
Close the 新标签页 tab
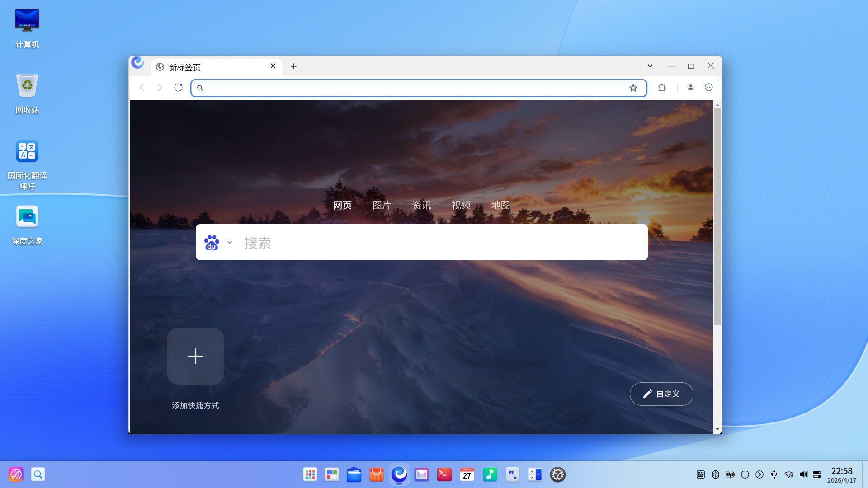(x=273, y=66)
